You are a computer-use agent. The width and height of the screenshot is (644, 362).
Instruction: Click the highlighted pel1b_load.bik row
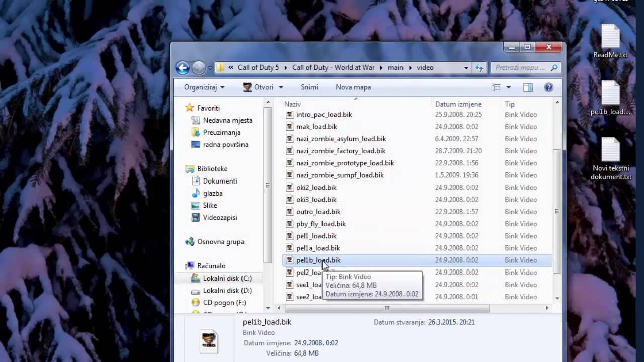[418, 260]
